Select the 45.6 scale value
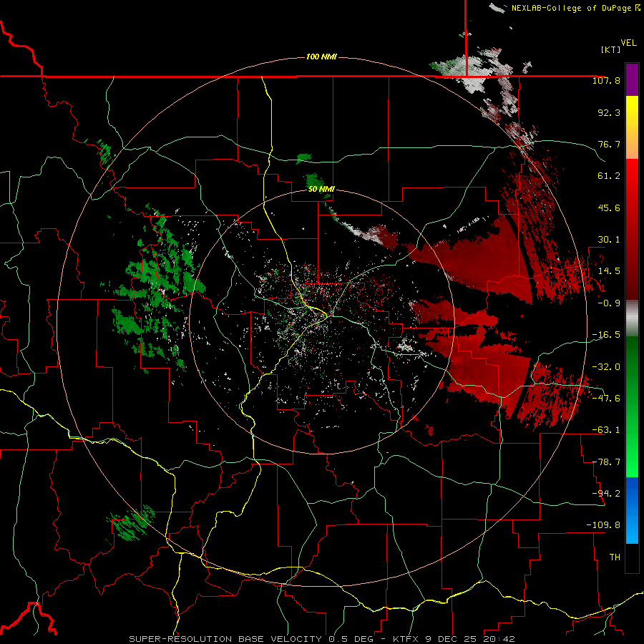 pyautogui.click(x=609, y=208)
